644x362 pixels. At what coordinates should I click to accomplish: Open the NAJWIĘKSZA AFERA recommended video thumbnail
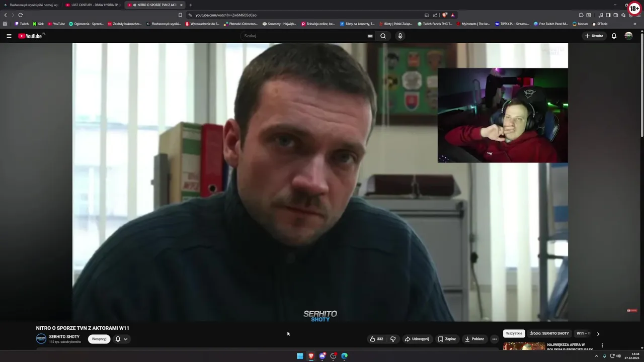click(524, 347)
